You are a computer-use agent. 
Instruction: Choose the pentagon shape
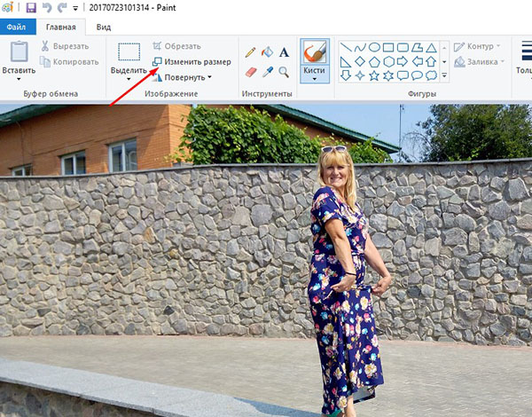pyautogui.click(x=374, y=61)
